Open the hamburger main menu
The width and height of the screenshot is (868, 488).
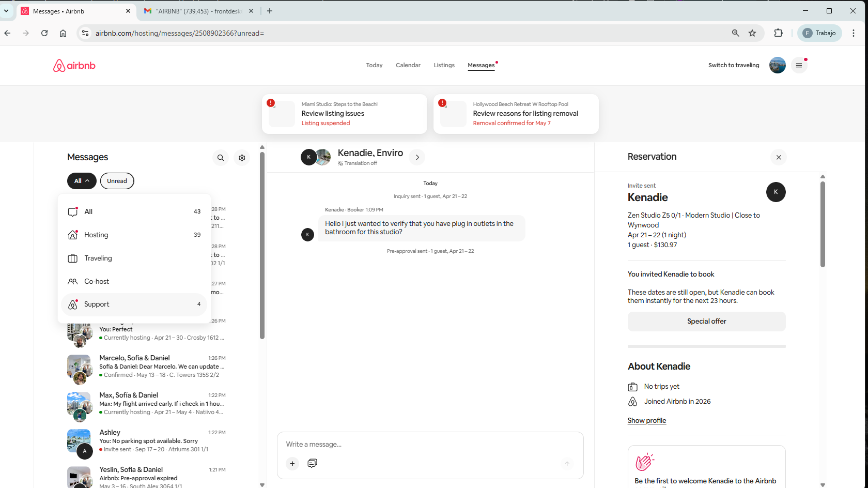799,66
